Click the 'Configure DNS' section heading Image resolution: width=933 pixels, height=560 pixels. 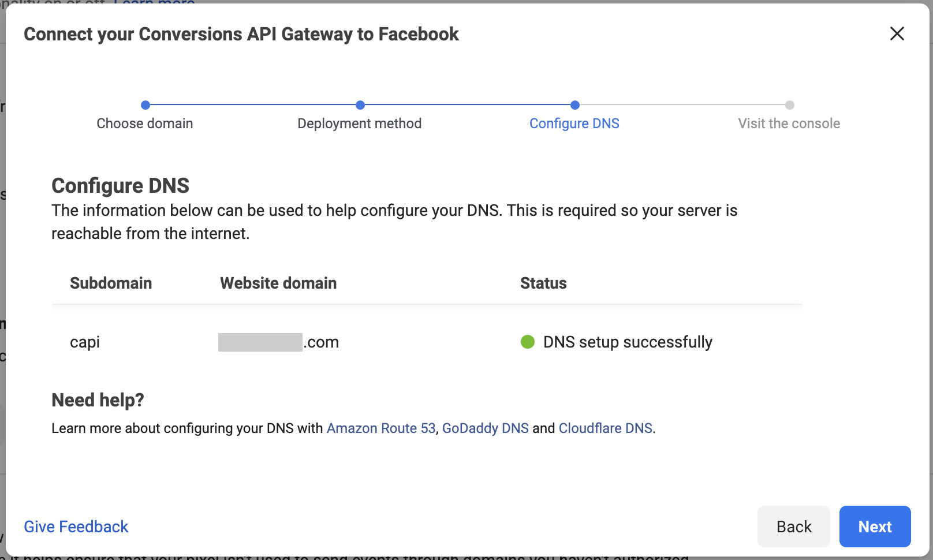[x=120, y=186]
